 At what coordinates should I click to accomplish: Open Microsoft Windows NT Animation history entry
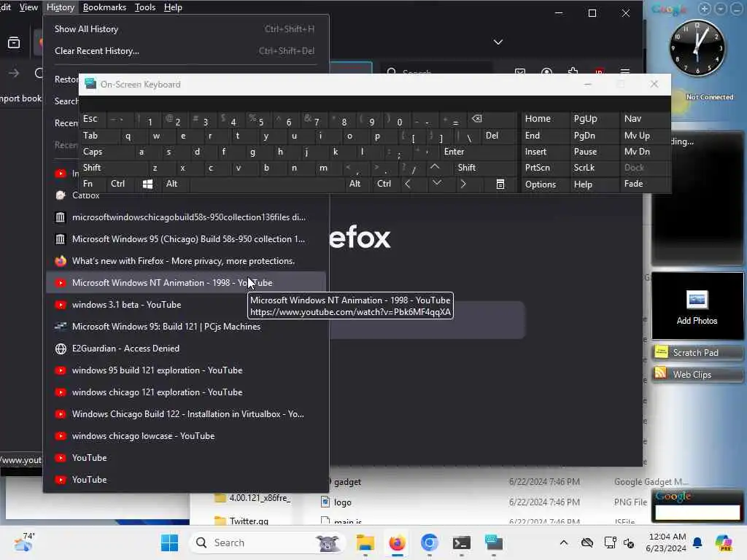coord(186,283)
